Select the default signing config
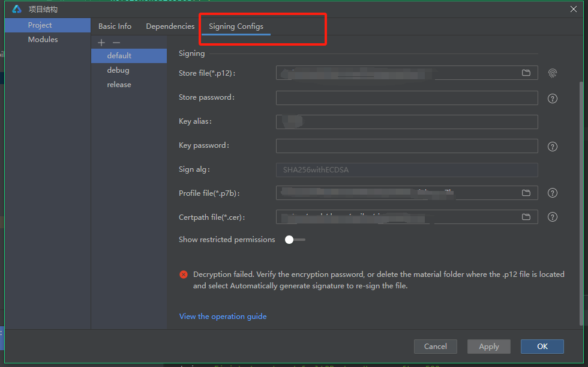The height and width of the screenshot is (367, 588). [x=129, y=55]
